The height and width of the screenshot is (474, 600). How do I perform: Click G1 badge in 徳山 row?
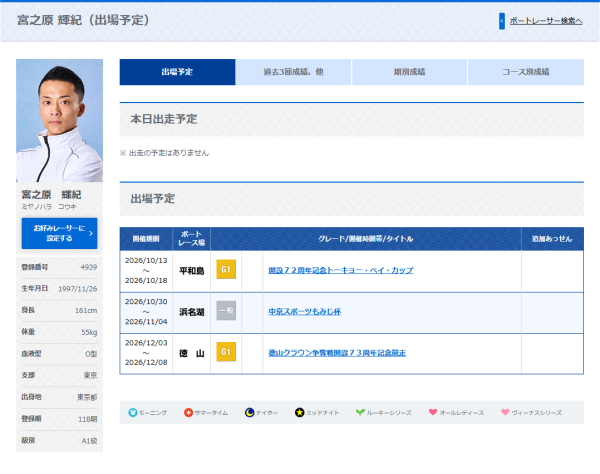pos(226,352)
